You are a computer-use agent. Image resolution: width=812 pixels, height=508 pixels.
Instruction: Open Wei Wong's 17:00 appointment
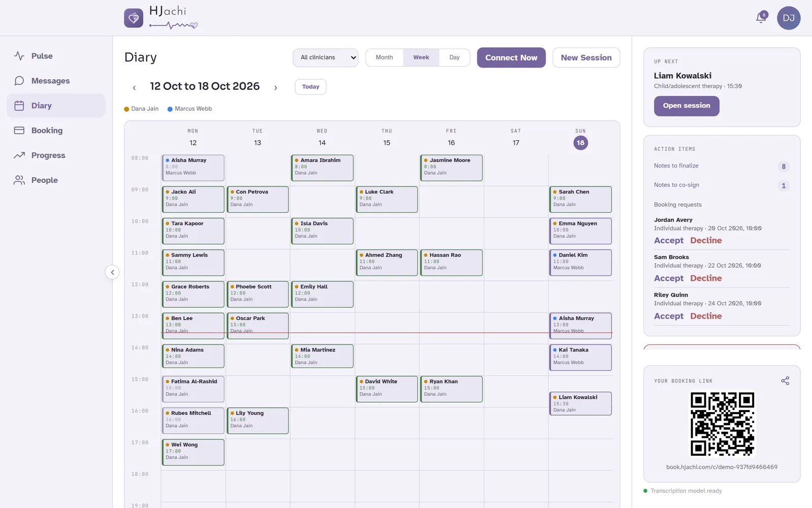(193, 452)
